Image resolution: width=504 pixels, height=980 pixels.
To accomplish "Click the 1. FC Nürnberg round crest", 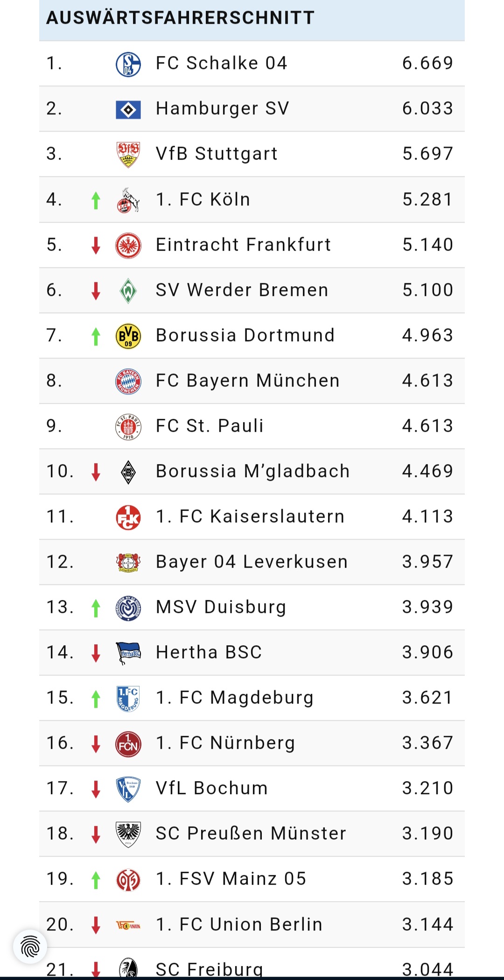I will point(128,744).
